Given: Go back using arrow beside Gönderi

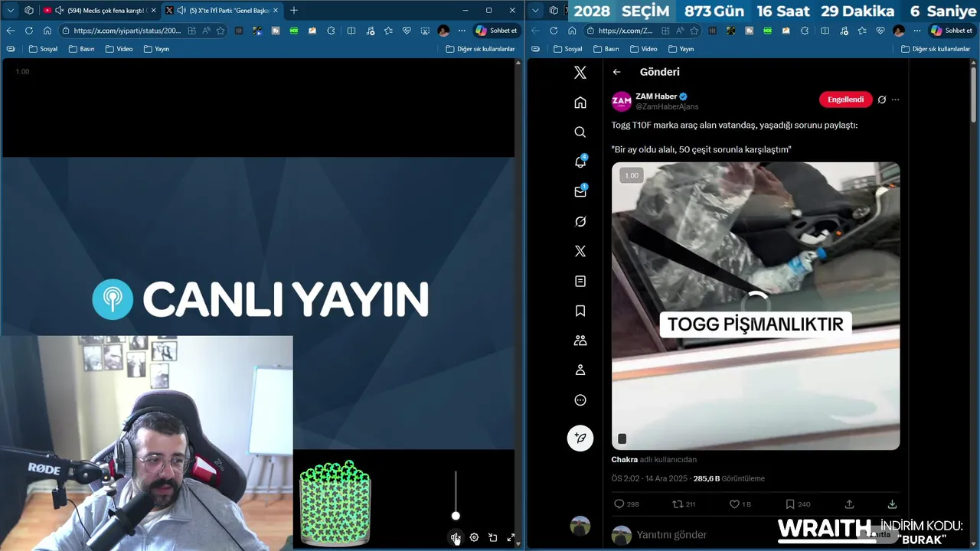Looking at the screenshot, I should (617, 72).
